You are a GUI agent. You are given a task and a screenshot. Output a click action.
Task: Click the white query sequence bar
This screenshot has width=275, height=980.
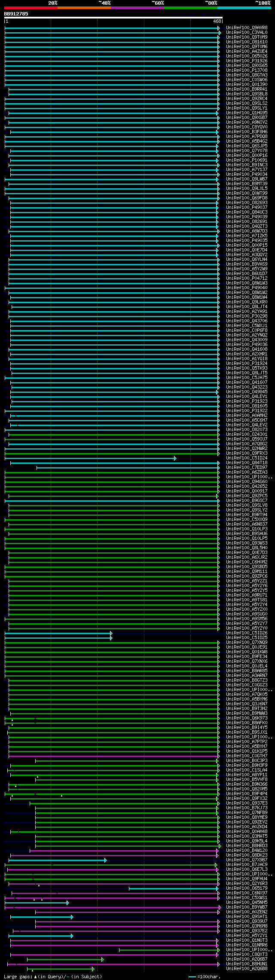113,18
